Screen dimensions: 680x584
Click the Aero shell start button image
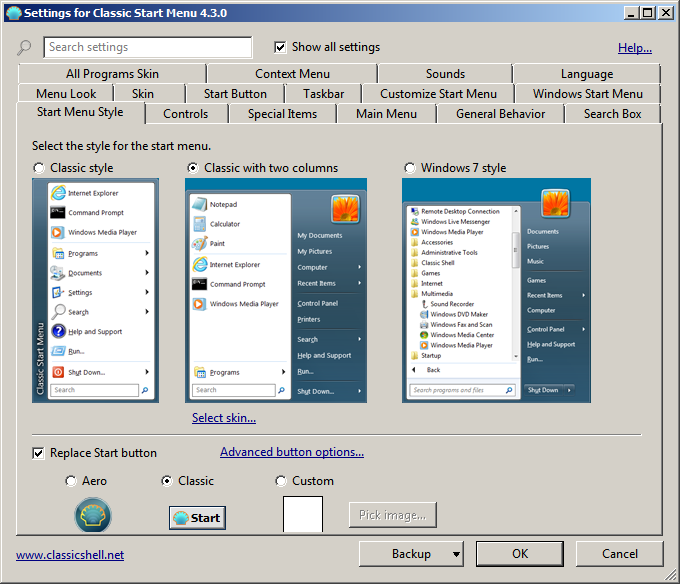93,515
